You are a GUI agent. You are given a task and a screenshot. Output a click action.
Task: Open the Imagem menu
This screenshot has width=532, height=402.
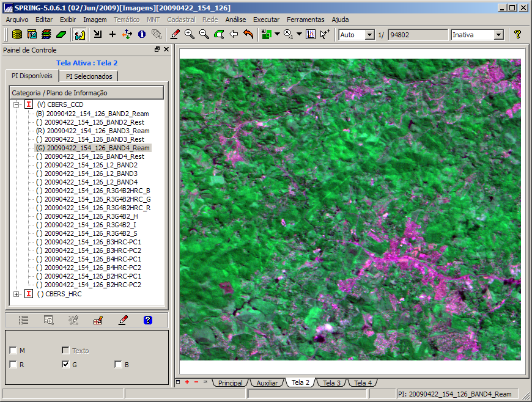coord(95,20)
